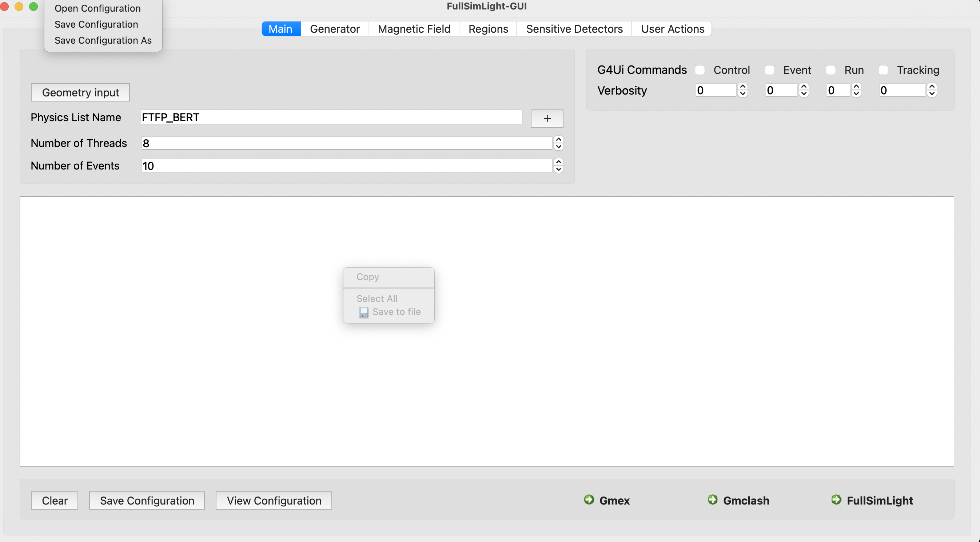Click the Run verbosity value field
This screenshot has width=980, height=542.
[x=838, y=90]
